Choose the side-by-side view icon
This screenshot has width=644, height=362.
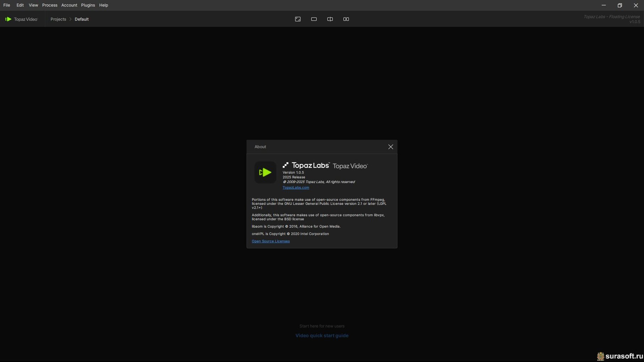pyautogui.click(x=346, y=19)
